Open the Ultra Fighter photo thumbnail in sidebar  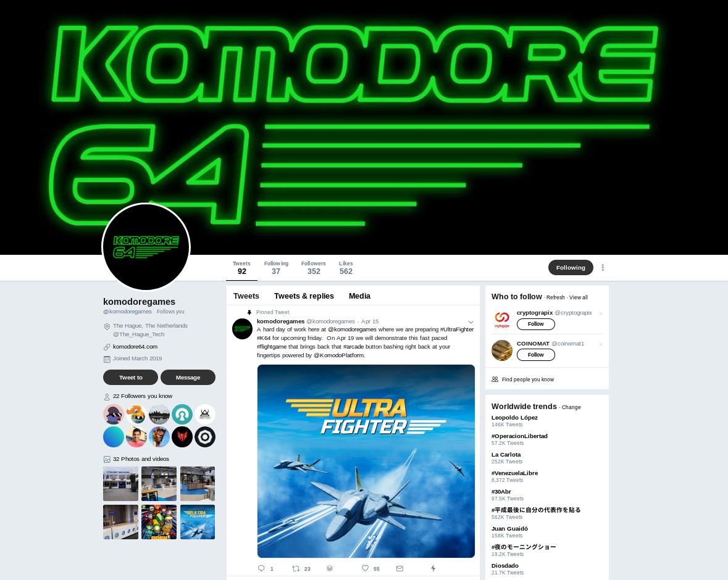[198, 522]
